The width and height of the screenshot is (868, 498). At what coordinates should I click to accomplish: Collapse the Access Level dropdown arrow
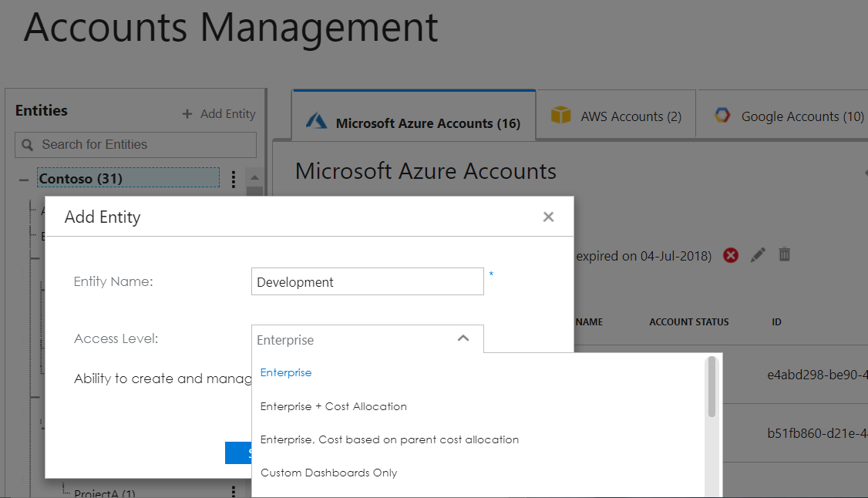click(x=463, y=338)
